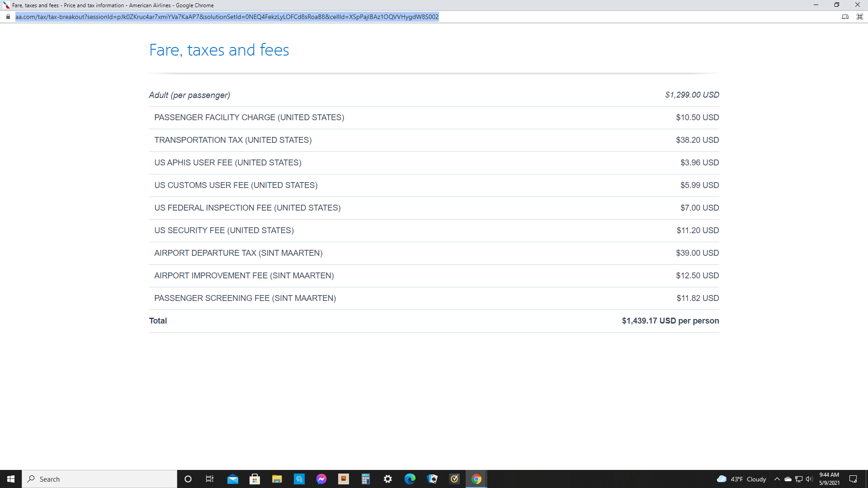Click the $11.20 USD amount
868x488 pixels.
698,230
